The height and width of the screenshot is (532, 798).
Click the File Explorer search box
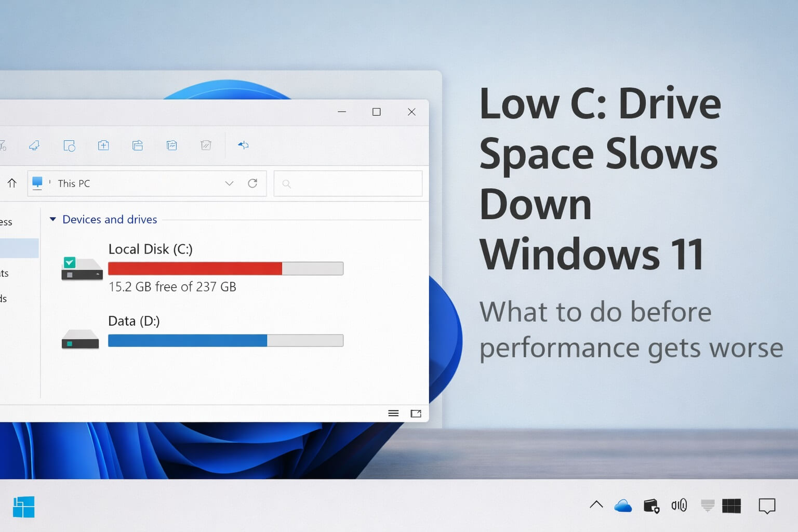(348, 183)
